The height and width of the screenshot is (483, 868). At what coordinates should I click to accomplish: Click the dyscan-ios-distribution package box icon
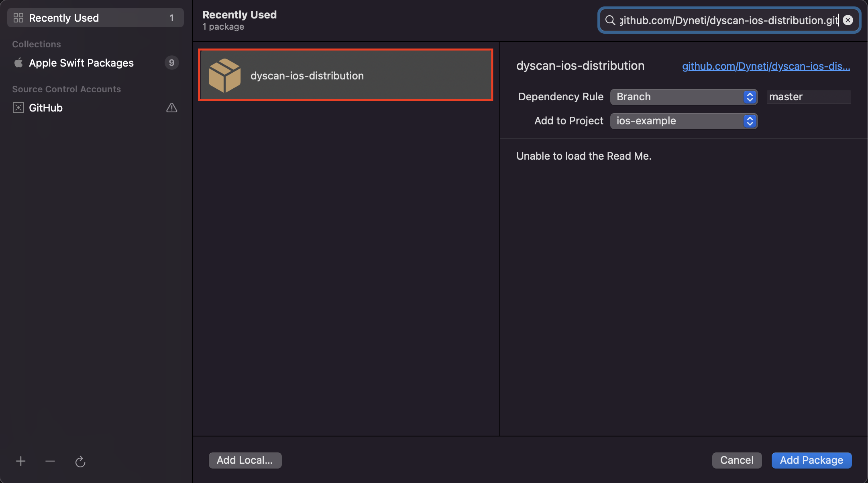coord(224,75)
